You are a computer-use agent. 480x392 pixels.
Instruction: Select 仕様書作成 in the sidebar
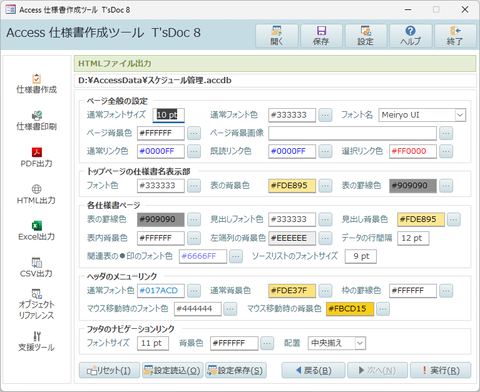tap(37, 84)
